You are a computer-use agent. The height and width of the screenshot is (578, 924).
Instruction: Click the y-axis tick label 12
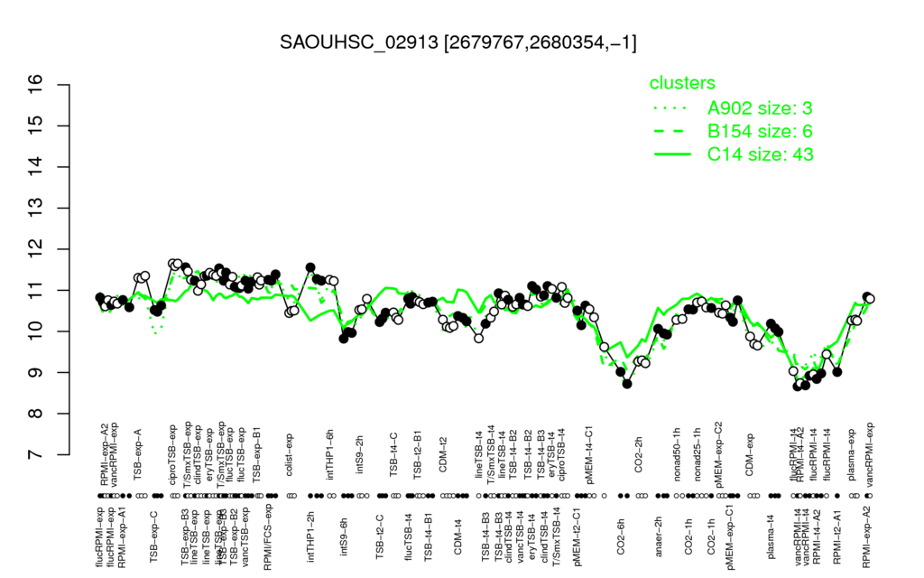36,249
